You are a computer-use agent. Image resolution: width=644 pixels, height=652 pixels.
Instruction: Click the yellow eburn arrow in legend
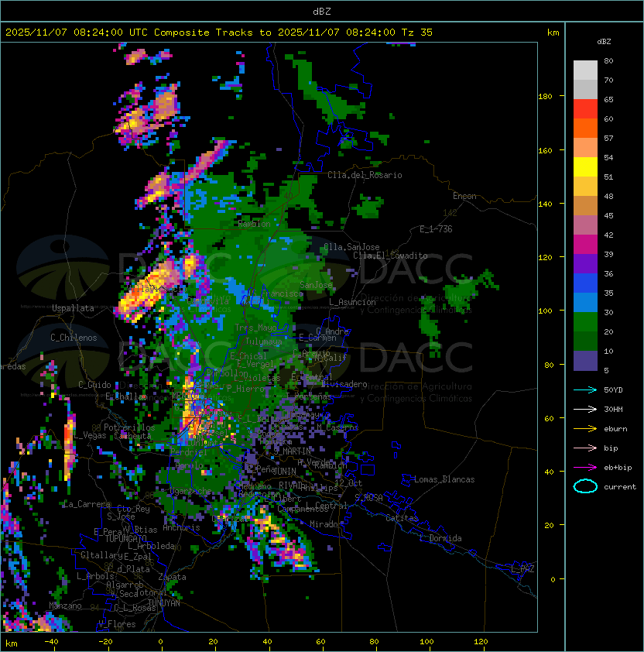[585, 428]
